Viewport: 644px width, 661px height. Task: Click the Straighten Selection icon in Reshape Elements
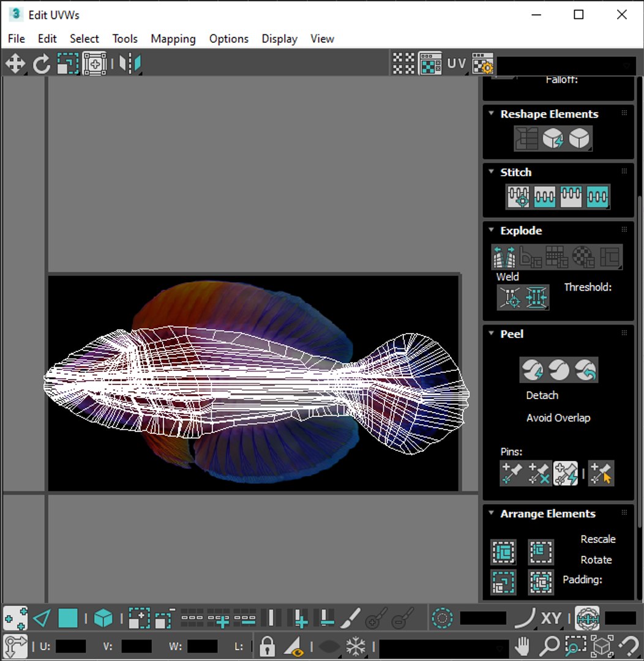coord(526,138)
